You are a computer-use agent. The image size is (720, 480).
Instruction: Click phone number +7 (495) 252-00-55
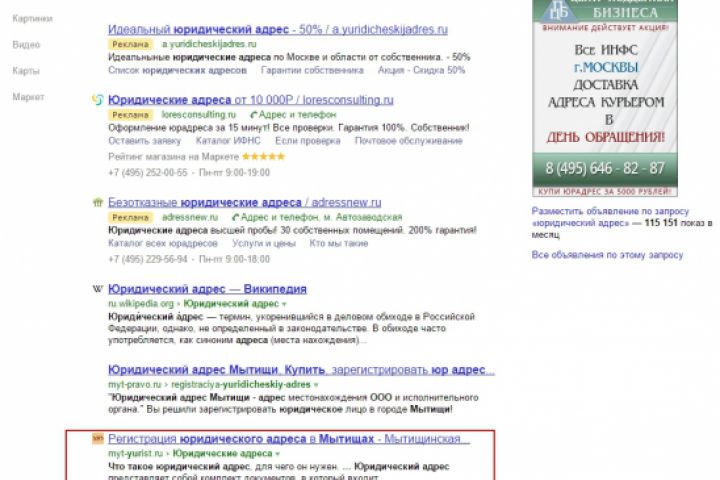[148, 173]
